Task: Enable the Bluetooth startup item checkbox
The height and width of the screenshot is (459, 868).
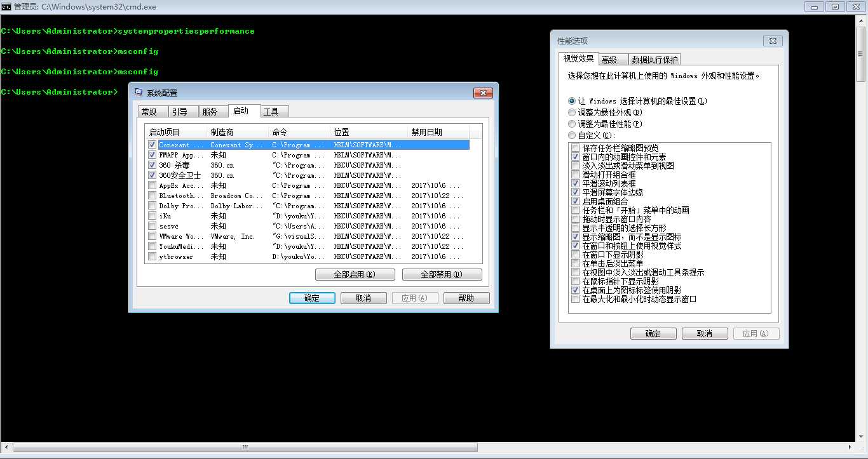Action: (x=152, y=196)
